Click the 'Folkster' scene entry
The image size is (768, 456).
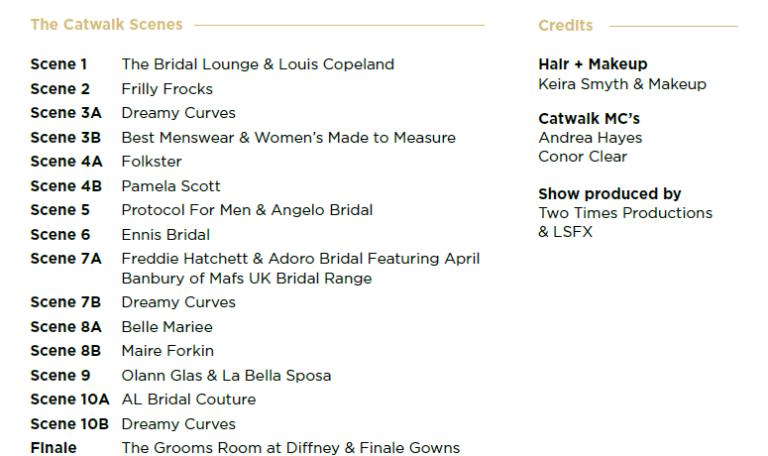pyautogui.click(x=151, y=161)
